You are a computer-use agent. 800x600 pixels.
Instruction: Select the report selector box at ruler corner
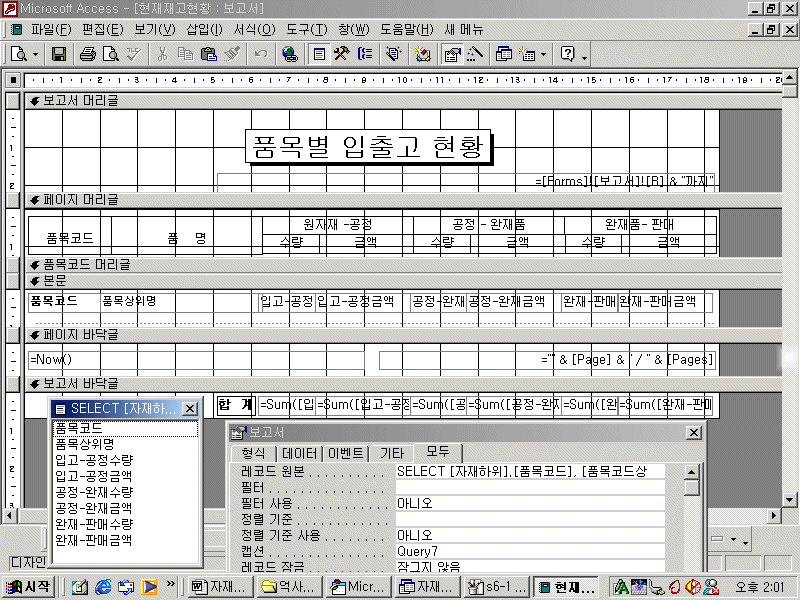(13, 80)
